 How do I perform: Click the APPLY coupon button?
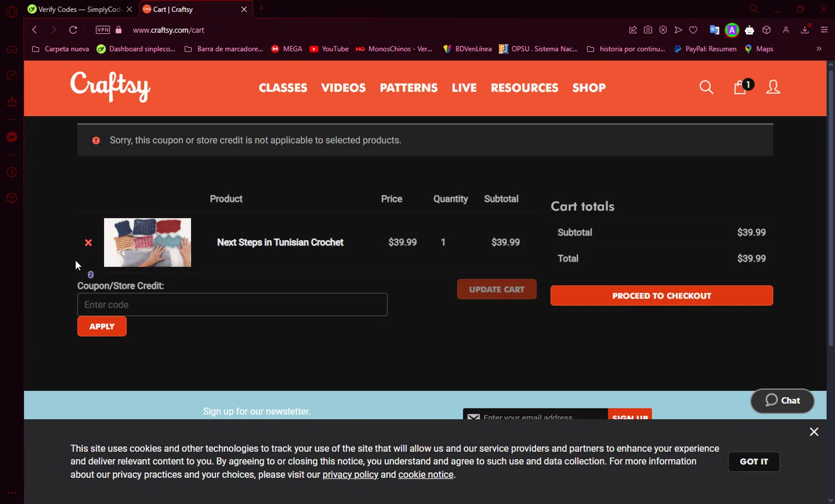pyautogui.click(x=102, y=327)
